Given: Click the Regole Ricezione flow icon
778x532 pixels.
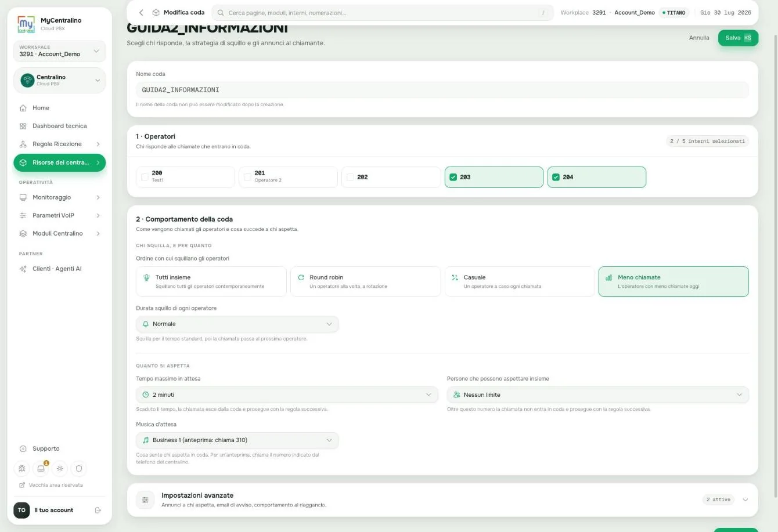Looking at the screenshot, I should pos(23,144).
